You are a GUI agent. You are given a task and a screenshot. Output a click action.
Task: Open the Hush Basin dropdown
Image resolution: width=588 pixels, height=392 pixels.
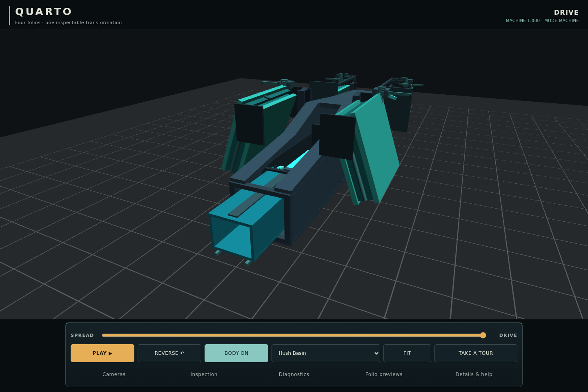(x=326, y=353)
